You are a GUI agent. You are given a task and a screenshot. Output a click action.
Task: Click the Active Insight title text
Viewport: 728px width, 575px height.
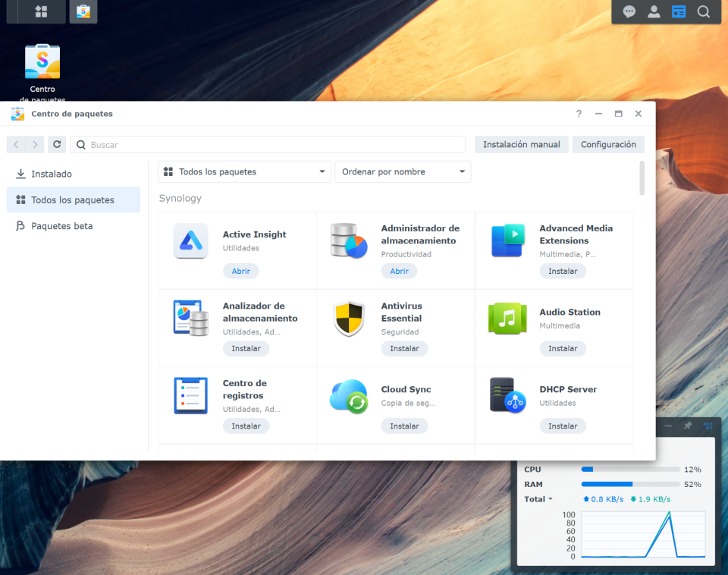255,234
